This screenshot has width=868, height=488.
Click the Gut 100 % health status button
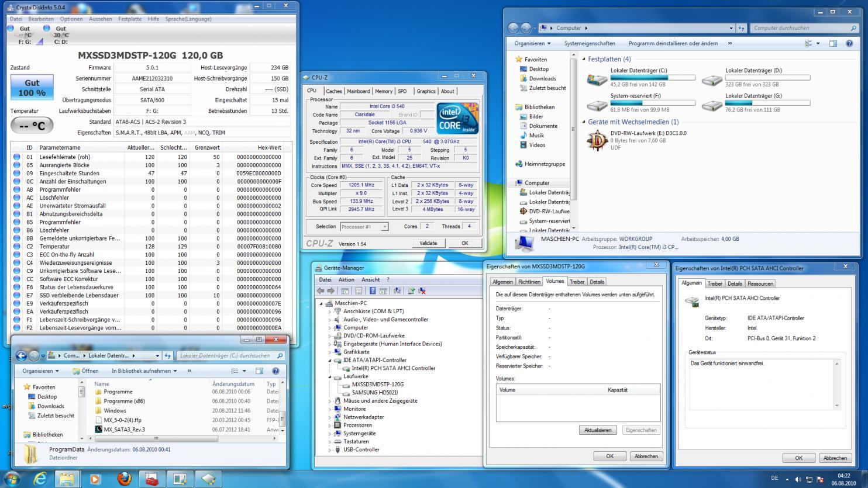pos(32,88)
